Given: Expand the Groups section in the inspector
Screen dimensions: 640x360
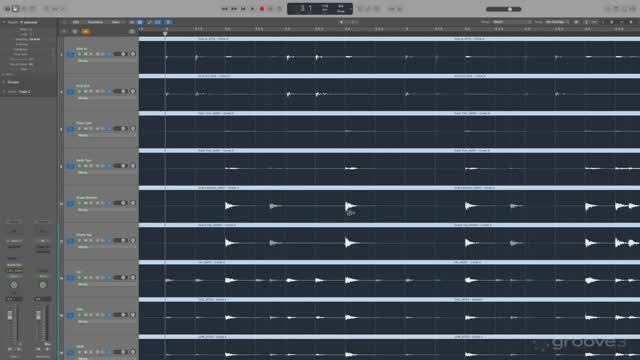Looking at the screenshot, I should 4,82.
